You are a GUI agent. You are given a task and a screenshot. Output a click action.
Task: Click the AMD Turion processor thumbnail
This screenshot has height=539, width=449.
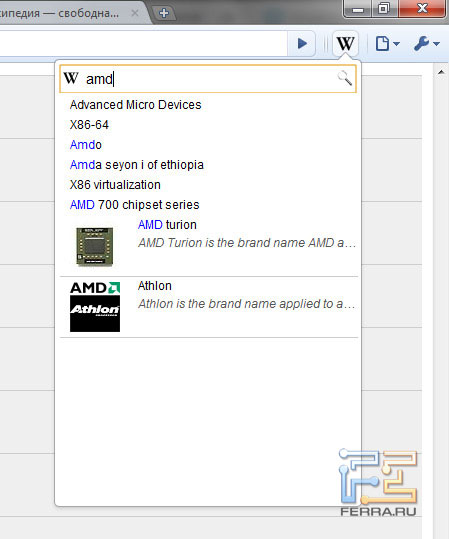[95, 246]
